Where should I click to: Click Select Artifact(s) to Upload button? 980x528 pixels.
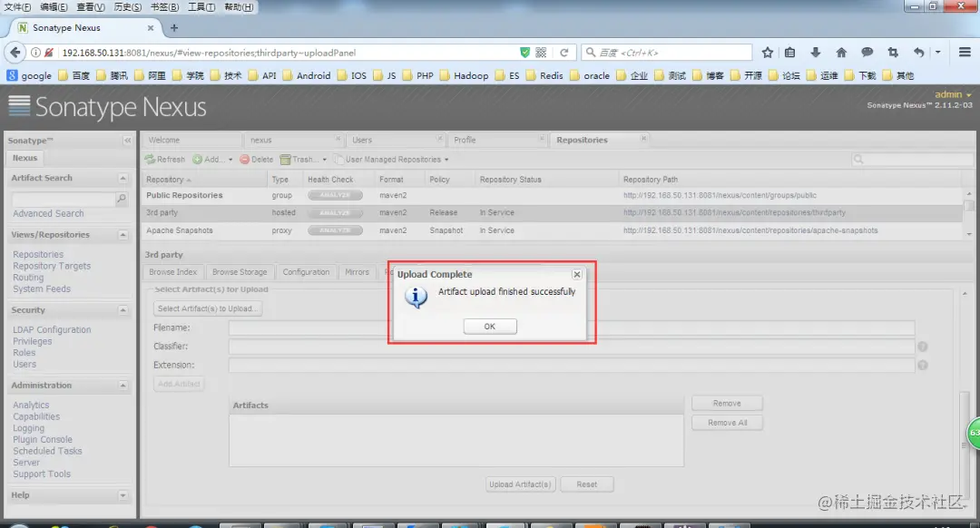208,308
